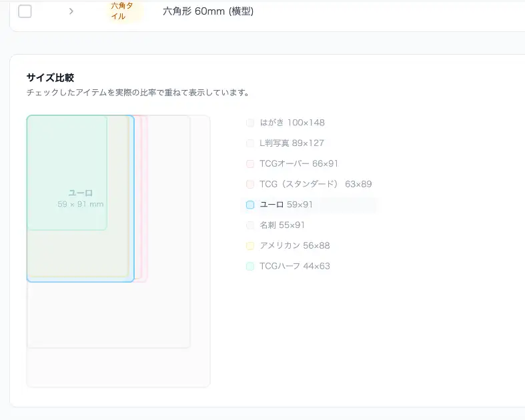
Task: Click the pink TCGオーバー legend swatch
Action: (250, 164)
